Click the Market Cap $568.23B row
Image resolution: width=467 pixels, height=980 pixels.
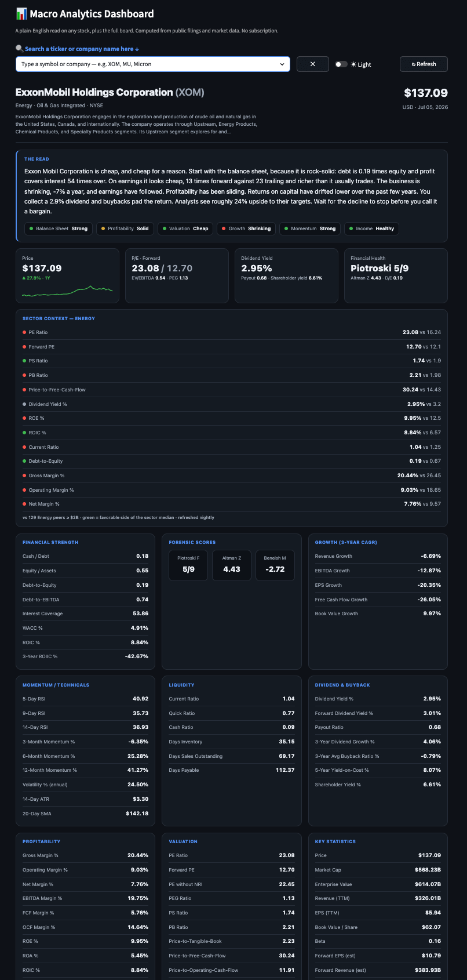click(378, 870)
